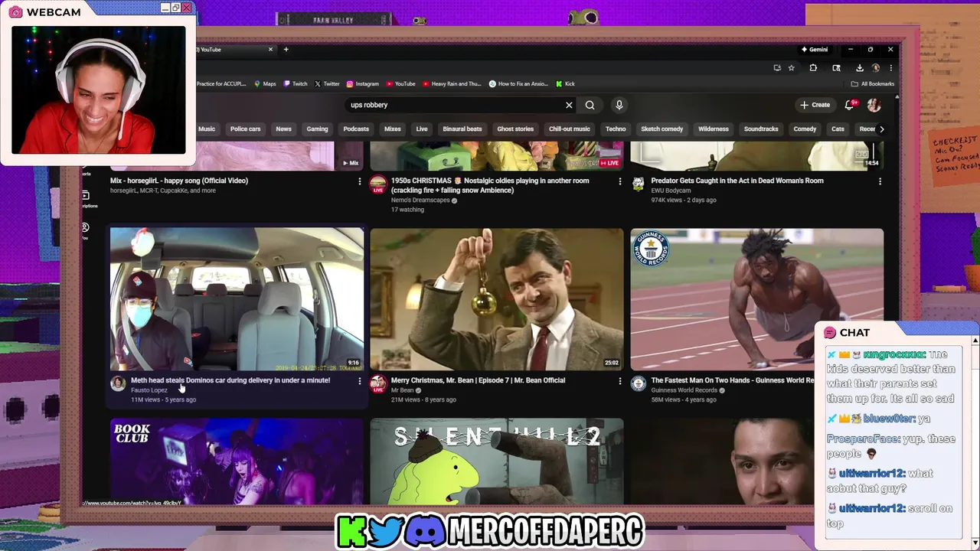Viewport: 980px width, 551px height.
Task: Open options menu for Dominos car video
Action: (x=359, y=380)
